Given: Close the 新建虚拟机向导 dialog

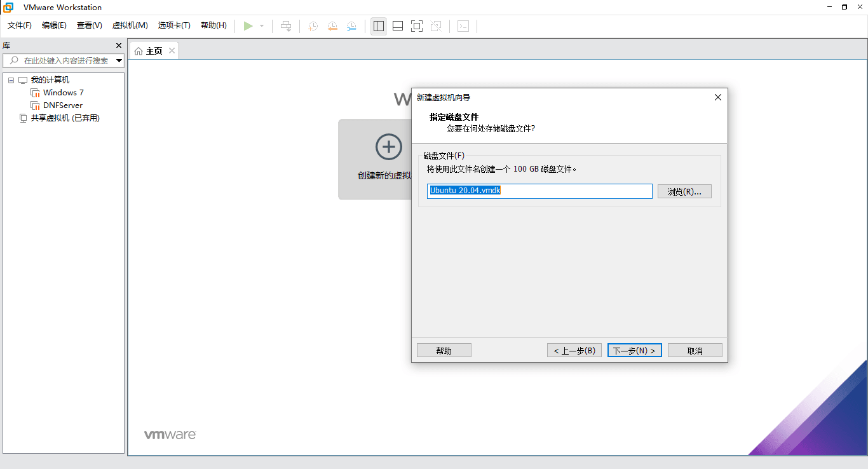Looking at the screenshot, I should [x=718, y=97].
